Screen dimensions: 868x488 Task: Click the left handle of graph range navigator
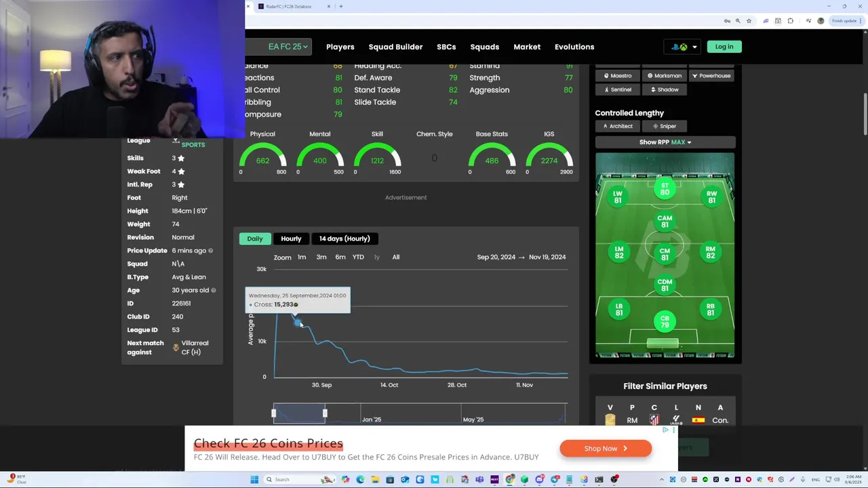[274, 413]
